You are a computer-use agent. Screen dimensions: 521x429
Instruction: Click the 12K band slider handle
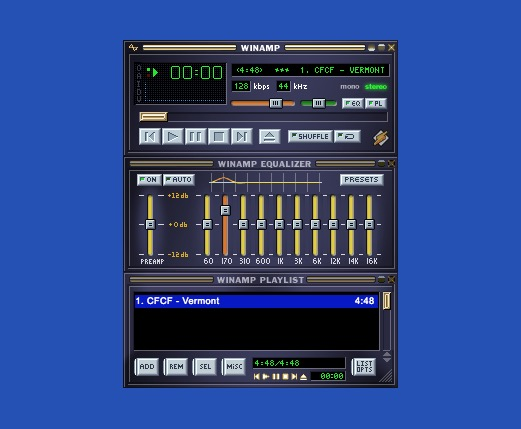(x=333, y=224)
